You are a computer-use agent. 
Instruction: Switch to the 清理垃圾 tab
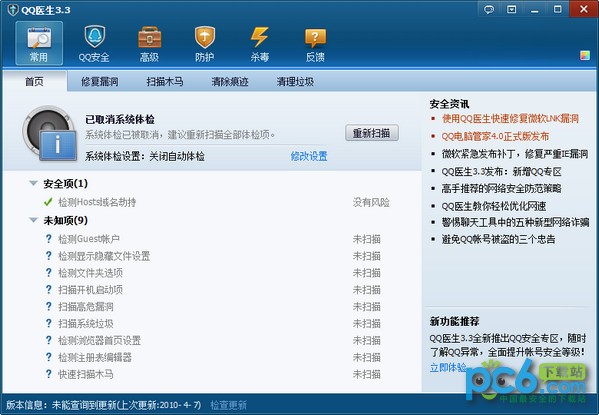click(295, 81)
